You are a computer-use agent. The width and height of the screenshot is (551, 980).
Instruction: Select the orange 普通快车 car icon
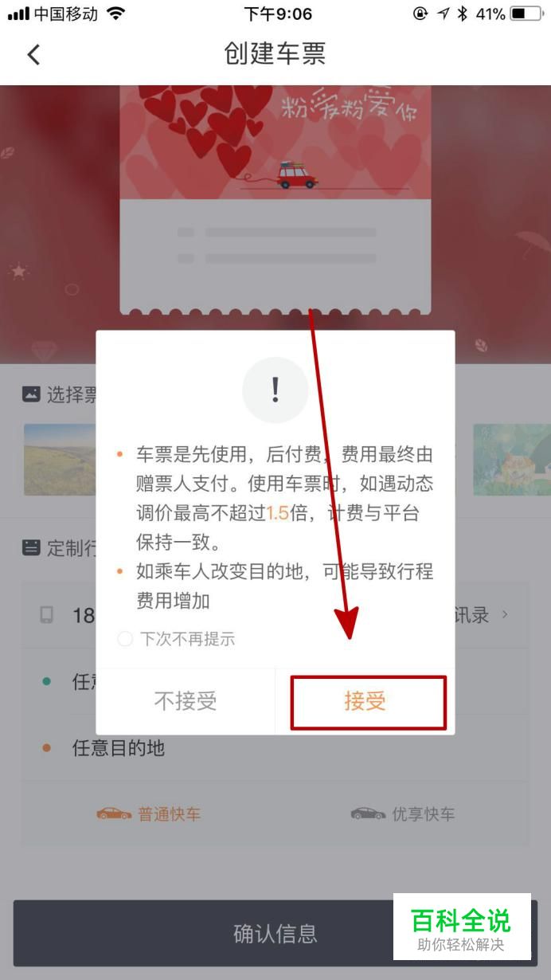(x=114, y=813)
